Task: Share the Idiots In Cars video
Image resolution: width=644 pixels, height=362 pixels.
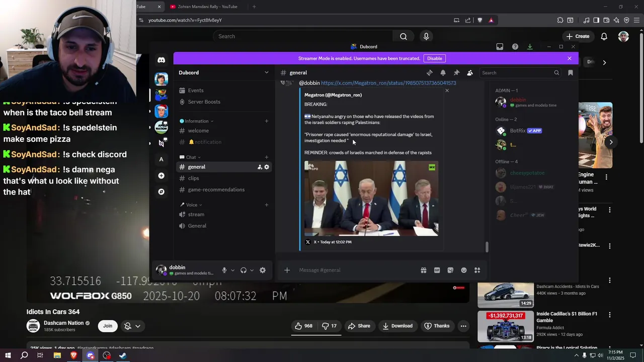Action: (359, 326)
